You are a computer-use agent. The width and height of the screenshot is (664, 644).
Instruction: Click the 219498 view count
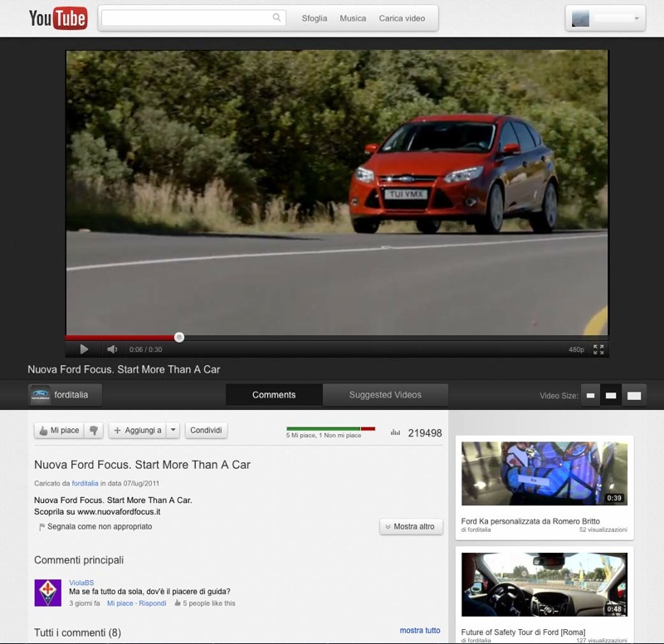(x=425, y=432)
